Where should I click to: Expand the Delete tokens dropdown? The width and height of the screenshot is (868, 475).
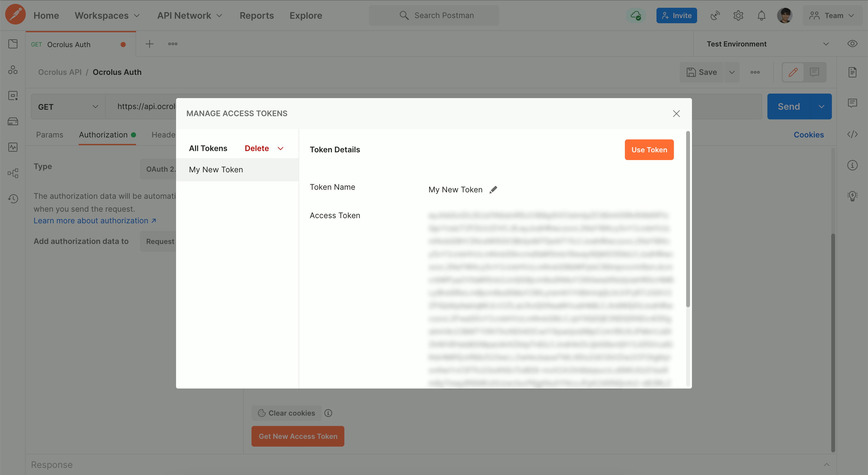tap(280, 148)
